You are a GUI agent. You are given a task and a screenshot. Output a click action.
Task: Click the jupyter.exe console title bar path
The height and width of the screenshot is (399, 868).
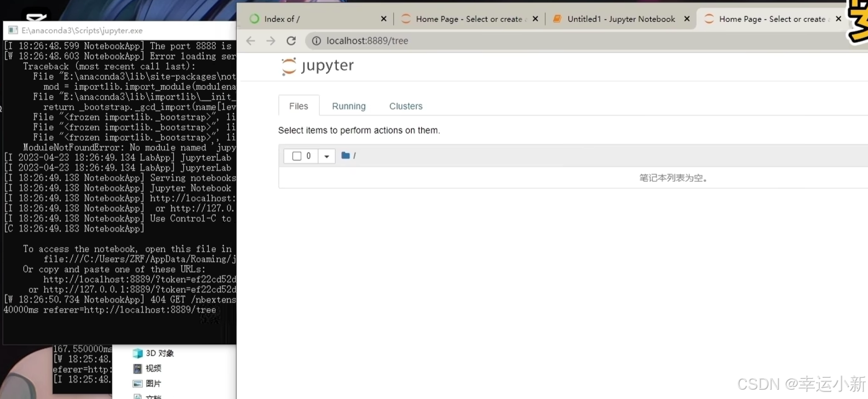82,31
